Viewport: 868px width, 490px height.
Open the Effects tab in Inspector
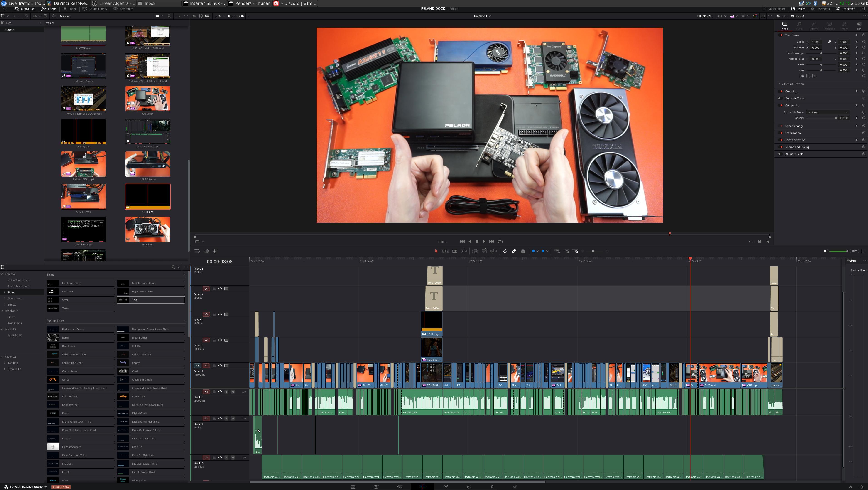pos(814,26)
